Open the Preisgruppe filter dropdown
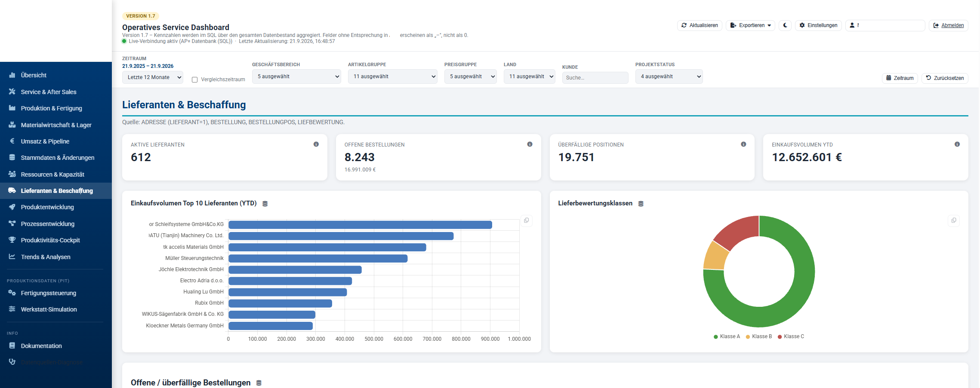The image size is (980, 388). (x=471, y=76)
